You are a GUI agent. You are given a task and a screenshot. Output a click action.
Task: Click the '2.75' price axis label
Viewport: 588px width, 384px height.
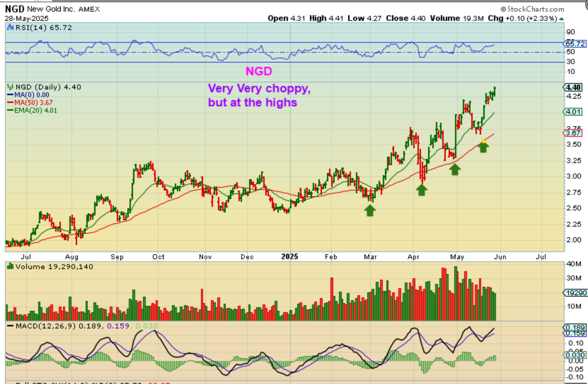point(574,192)
